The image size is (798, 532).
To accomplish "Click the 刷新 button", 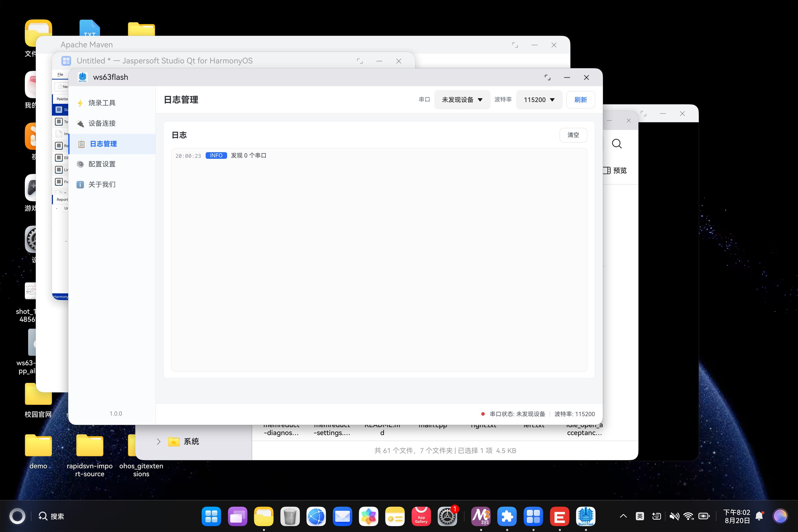I will (x=581, y=100).
